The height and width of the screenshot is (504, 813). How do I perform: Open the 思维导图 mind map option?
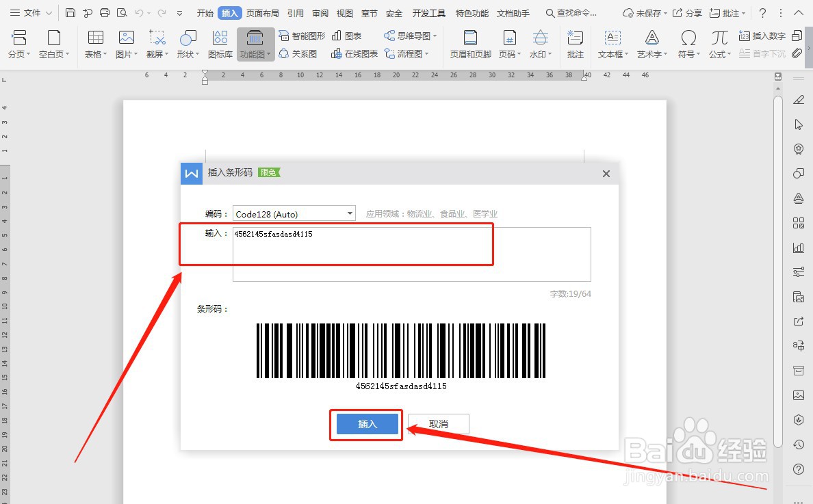click(x=410, y=36)
